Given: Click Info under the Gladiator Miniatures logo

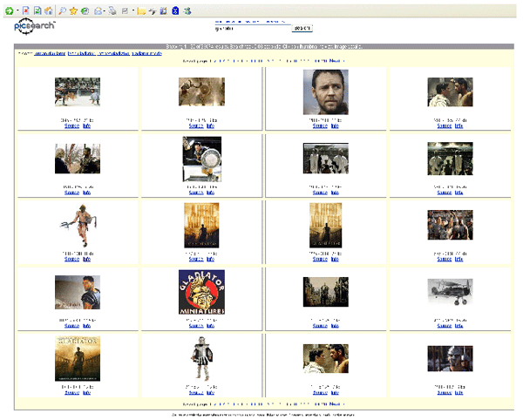Looking at the screenshot, I should click(x=210, y=326).
